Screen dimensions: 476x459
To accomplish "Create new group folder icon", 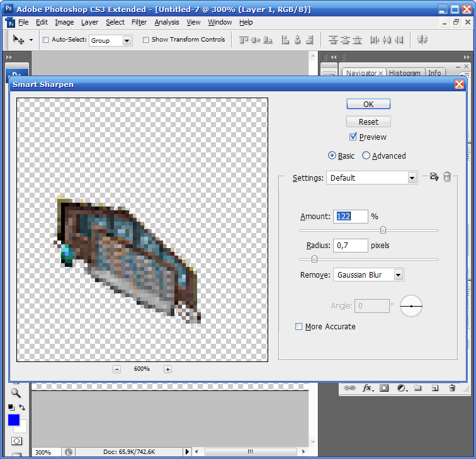I will coord(418,388).
